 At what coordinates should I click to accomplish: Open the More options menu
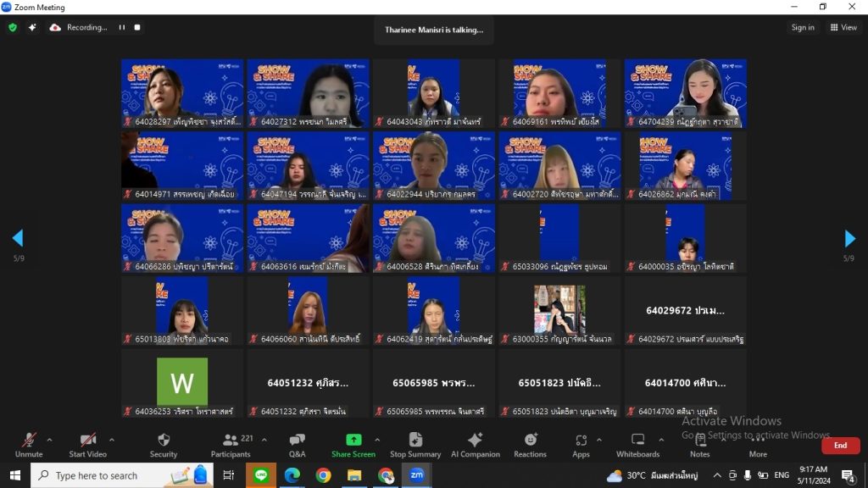758,446
